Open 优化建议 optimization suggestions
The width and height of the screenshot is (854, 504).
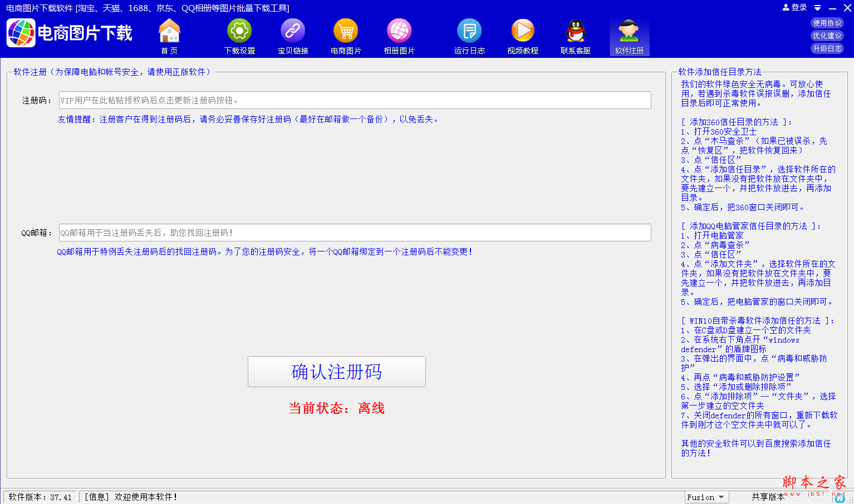[x=827, y=36]
